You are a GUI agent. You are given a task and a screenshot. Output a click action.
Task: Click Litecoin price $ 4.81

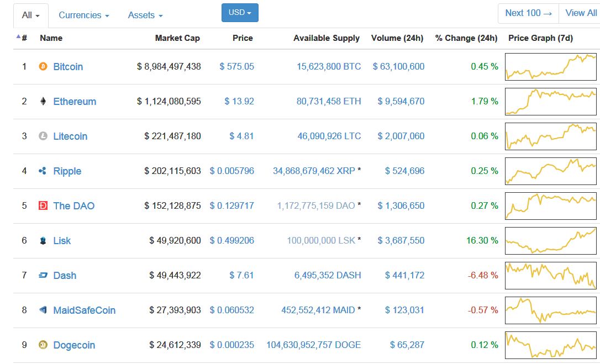(x=241, y=136)
